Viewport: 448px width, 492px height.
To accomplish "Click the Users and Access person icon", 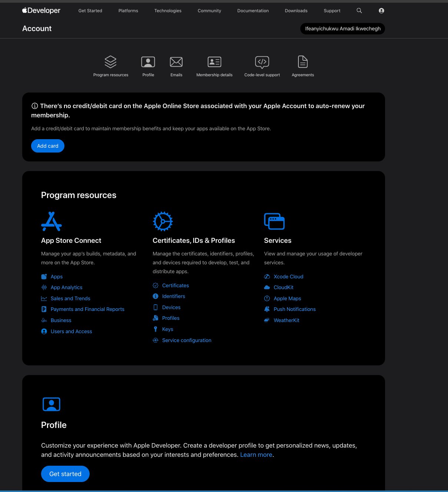I will 44,331.
